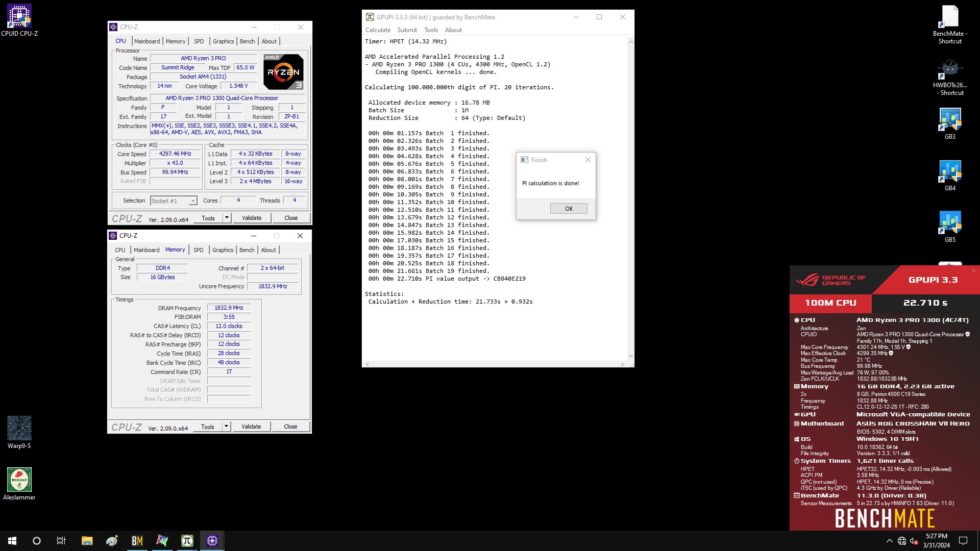The width and height of the screenshot is (980, 551).
Task: Open Graphics tab in top CPU-Z window
Action: coord(224,41)
